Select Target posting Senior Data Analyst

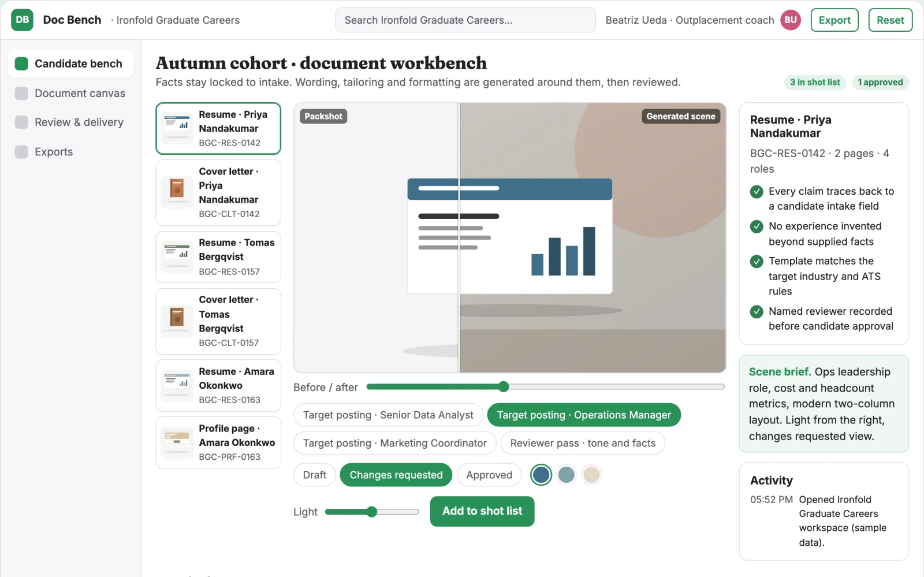(388, 415)
